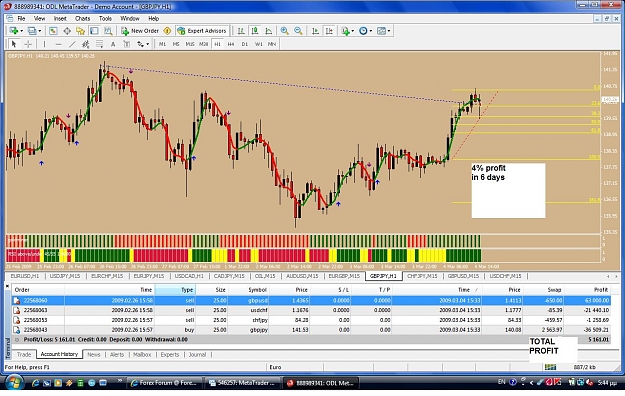This screenshot has width=625, height=396.
Task: Open the 546257: MetaTrader taskbar window
Action: pyautogui.click(x=242, y=383)
